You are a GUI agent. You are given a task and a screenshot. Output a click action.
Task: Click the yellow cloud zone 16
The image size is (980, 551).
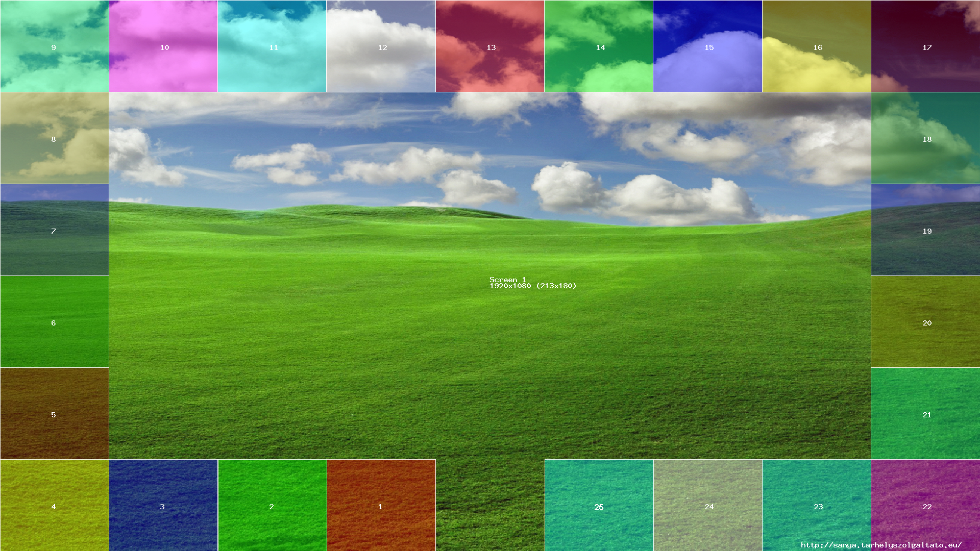click(817, 46)
